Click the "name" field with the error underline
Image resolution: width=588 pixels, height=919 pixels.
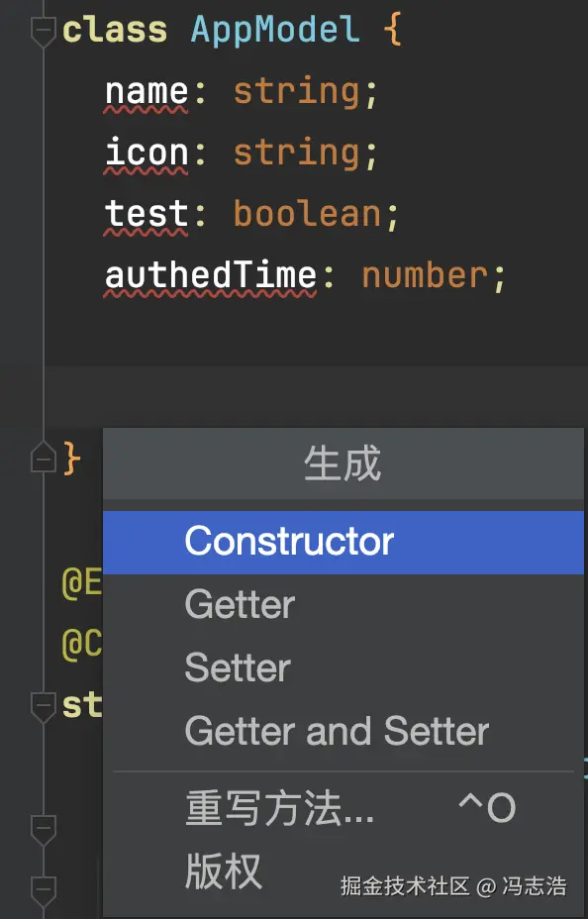tap(146, 91)
